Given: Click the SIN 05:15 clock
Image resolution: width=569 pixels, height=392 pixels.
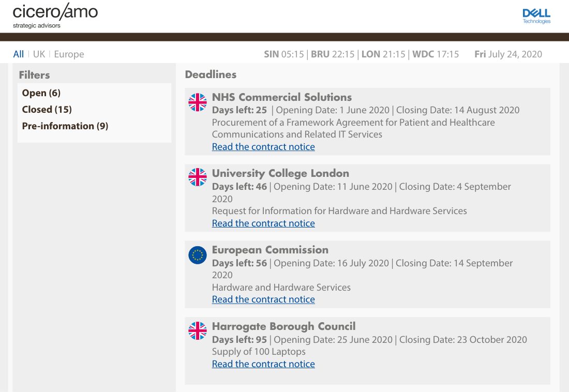Looking at the screenshot, I should (x=284, y=54).
